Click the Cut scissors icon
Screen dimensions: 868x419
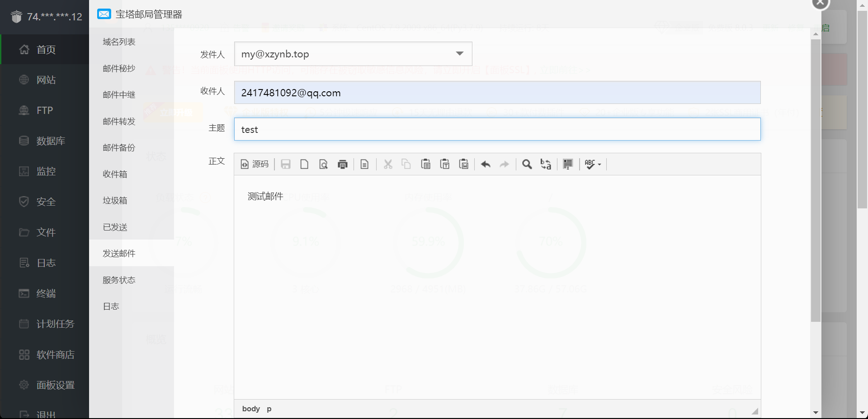pyautogui.click(x=388, y=164)
